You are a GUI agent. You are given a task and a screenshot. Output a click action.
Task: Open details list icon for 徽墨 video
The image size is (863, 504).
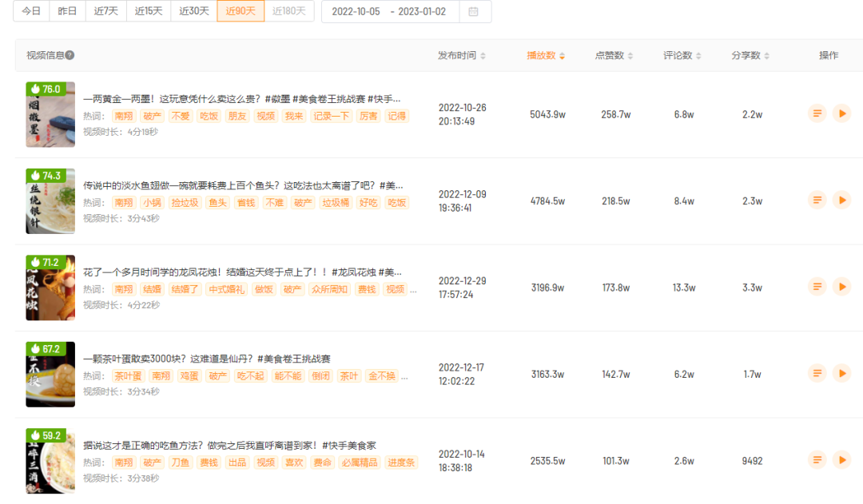pyautogui.click(x=817, y=114)
